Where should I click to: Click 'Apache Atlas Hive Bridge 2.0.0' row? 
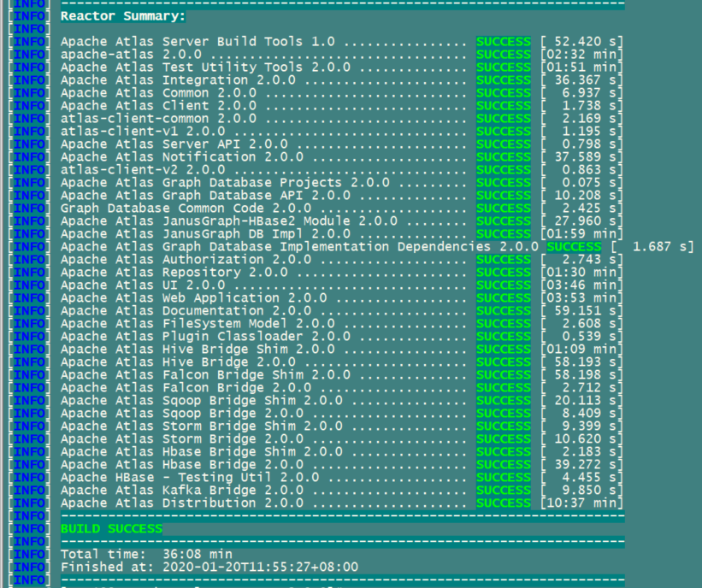pos(178,362)
